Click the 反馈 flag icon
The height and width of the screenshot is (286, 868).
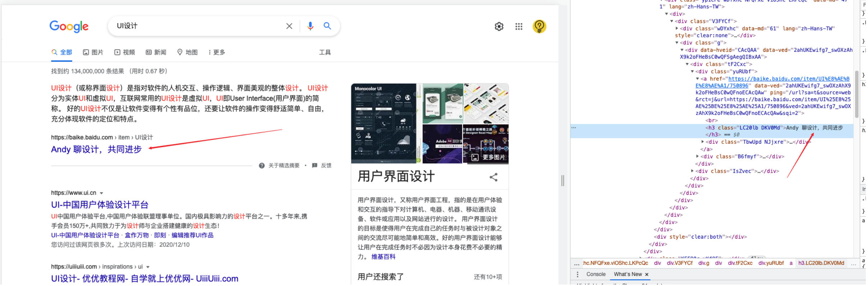[315, 165]
